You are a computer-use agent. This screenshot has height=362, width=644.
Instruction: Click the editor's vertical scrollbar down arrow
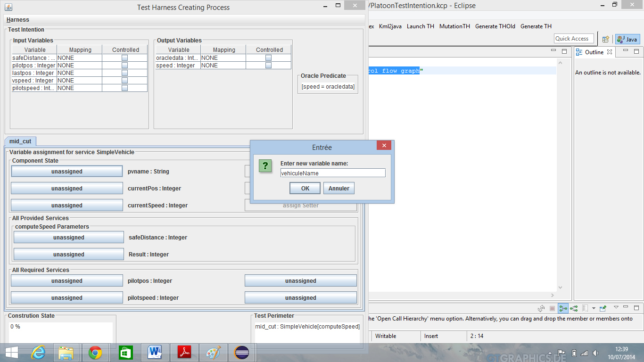coord(560,288)
